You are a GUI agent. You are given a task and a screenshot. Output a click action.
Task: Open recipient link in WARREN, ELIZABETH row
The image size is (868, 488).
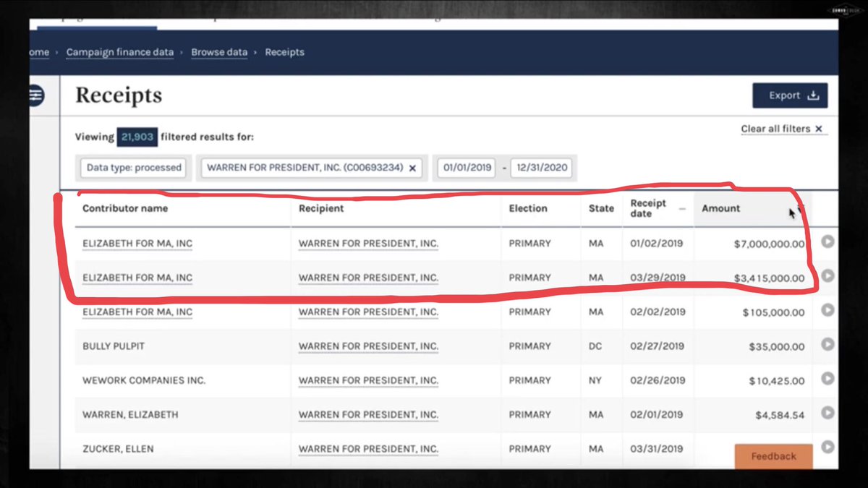point(368,415)
